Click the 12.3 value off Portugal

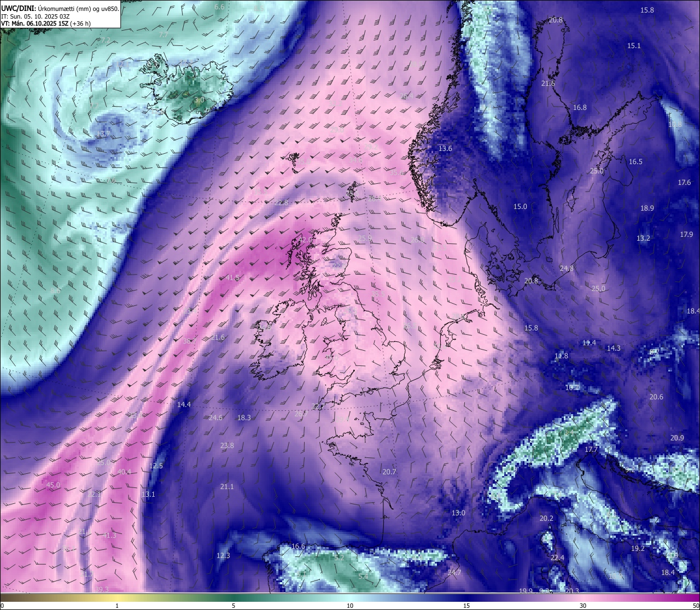pyautogui.click(x=223, y=556)
